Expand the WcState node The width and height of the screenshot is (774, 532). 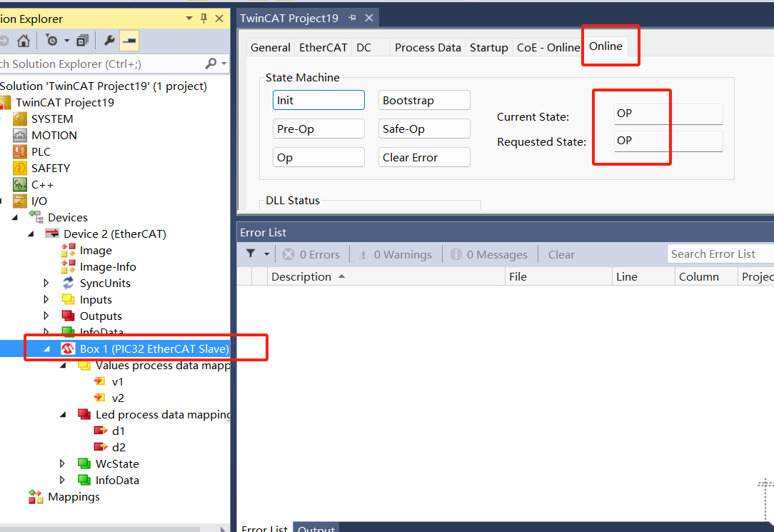62,464
